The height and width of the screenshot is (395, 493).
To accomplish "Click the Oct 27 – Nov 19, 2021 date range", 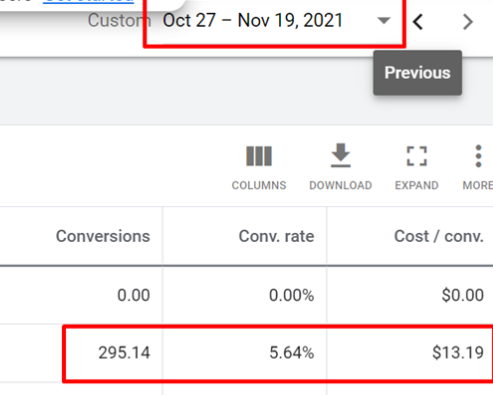I will tap(253, 21).
